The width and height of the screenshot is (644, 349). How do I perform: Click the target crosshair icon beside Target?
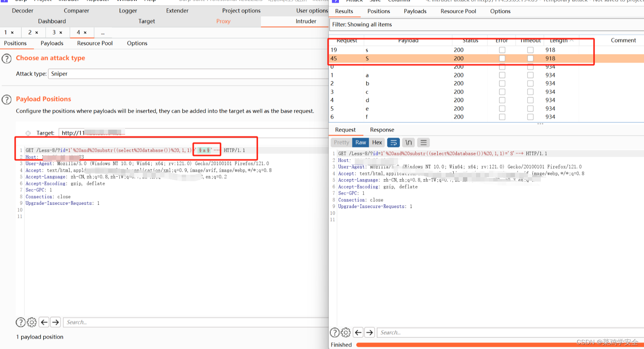(28, 133)
